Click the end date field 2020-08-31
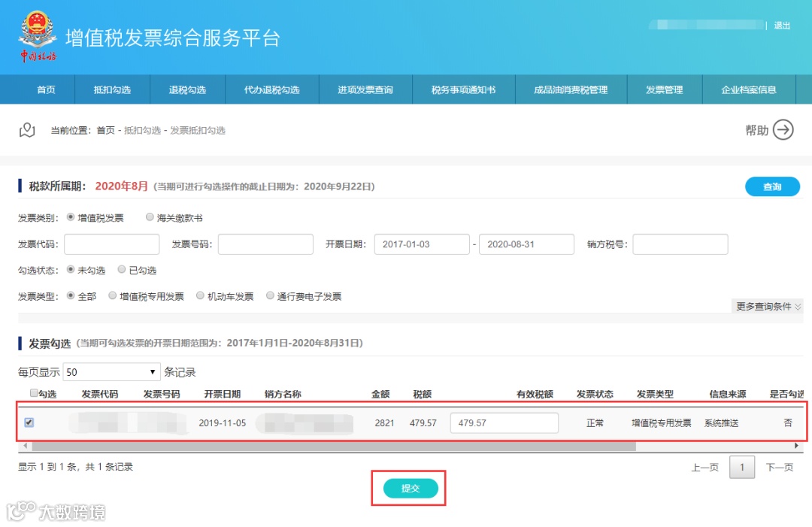 click(526, 244)
